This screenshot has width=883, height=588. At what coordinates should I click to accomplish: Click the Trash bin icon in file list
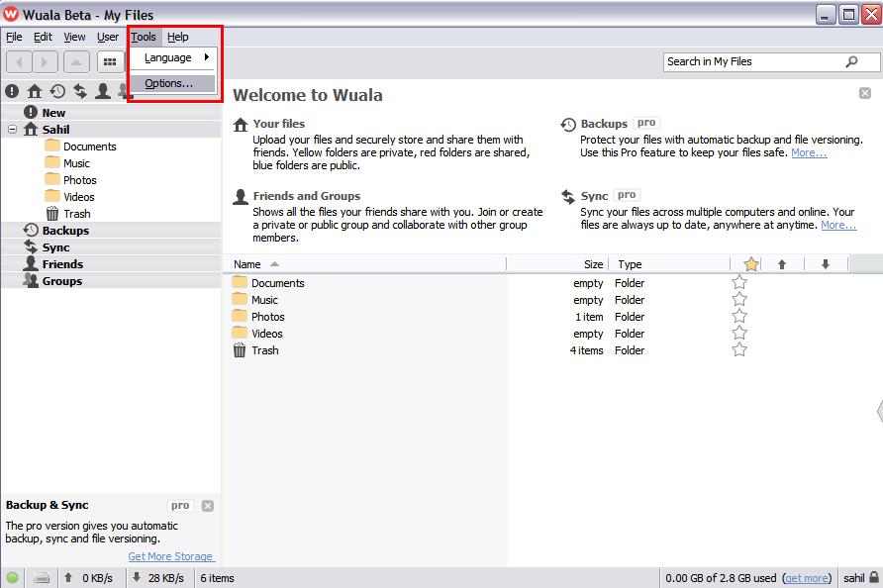pos(240,350)
